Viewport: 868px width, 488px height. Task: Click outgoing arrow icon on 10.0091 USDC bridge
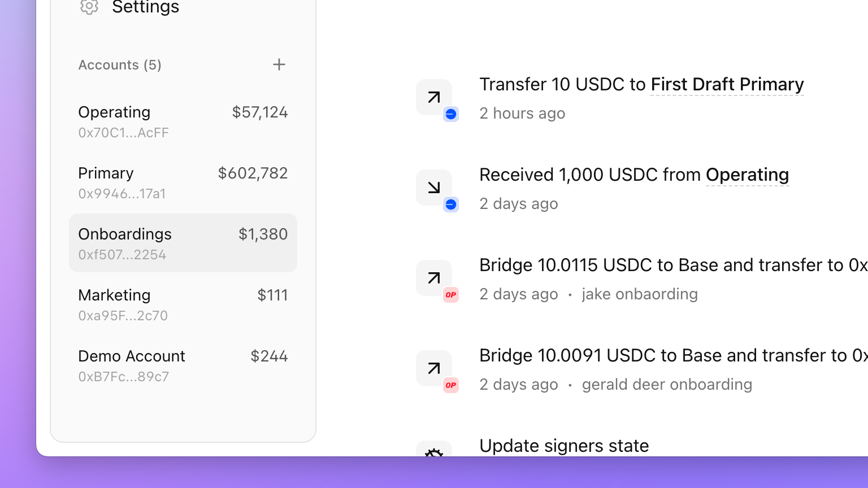434,368
